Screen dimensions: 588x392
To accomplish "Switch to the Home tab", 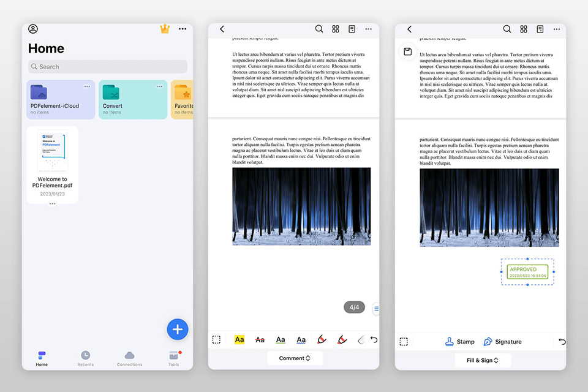I will pyautogui.click(x=42, y=358).
